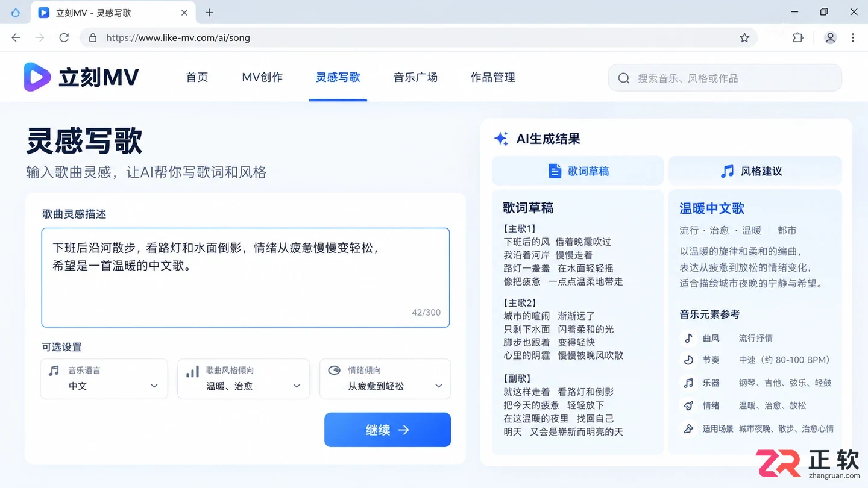868x488 pixels.
Task: Click the site info lock icon
Action: pyautogui.click(x=93, y=37)
